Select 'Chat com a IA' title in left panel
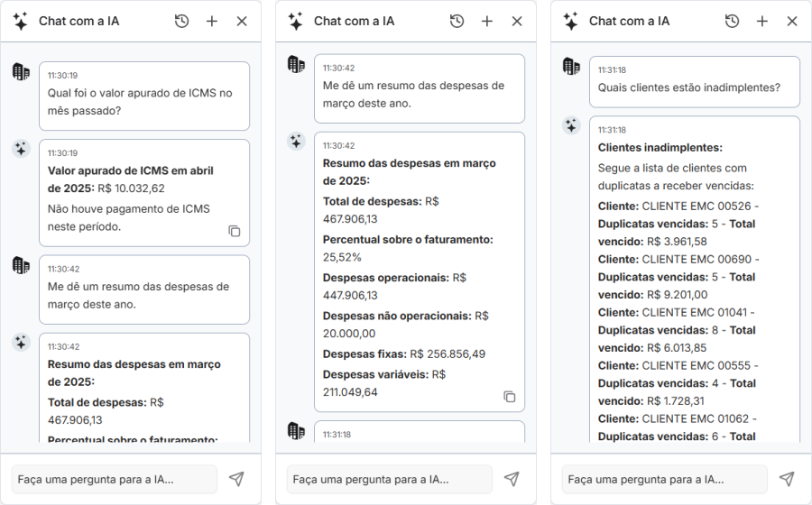 [x=78, y=22]
